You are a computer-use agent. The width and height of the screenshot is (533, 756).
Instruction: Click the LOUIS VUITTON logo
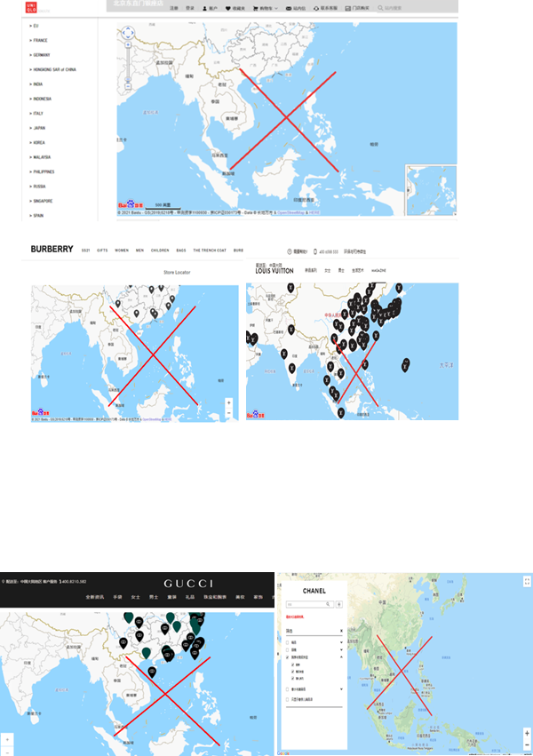pos(274,271)
